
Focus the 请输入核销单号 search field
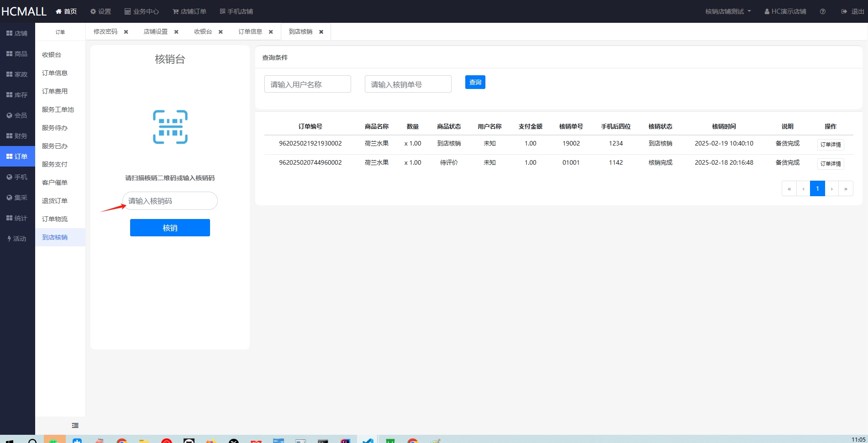click(408, 84)
